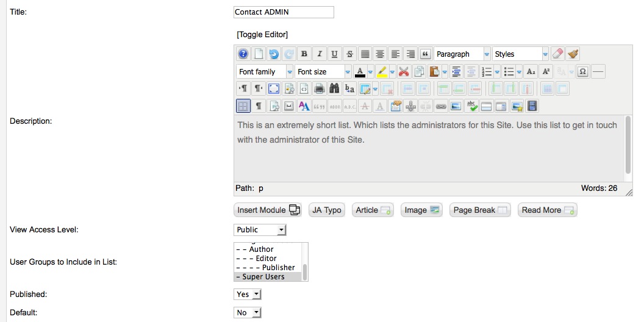Paste from clipboard icon
This screenshot has width=644, height=322.
coord(434,72)
